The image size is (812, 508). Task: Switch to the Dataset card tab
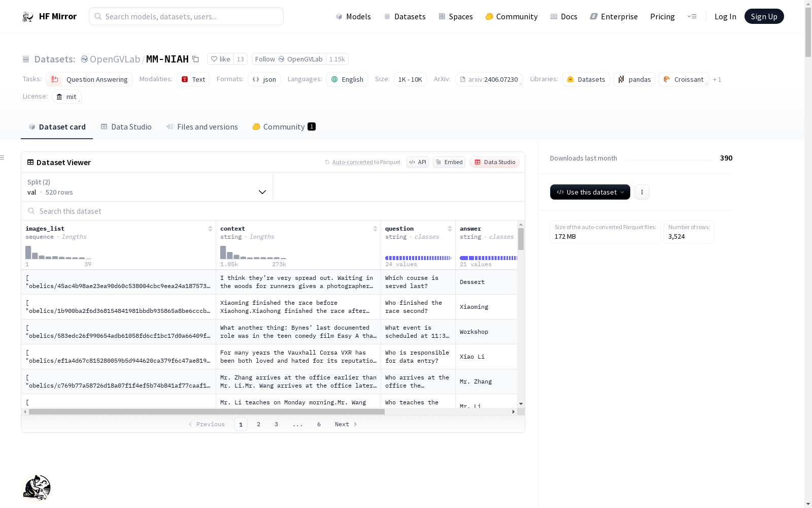pos(57,127)
